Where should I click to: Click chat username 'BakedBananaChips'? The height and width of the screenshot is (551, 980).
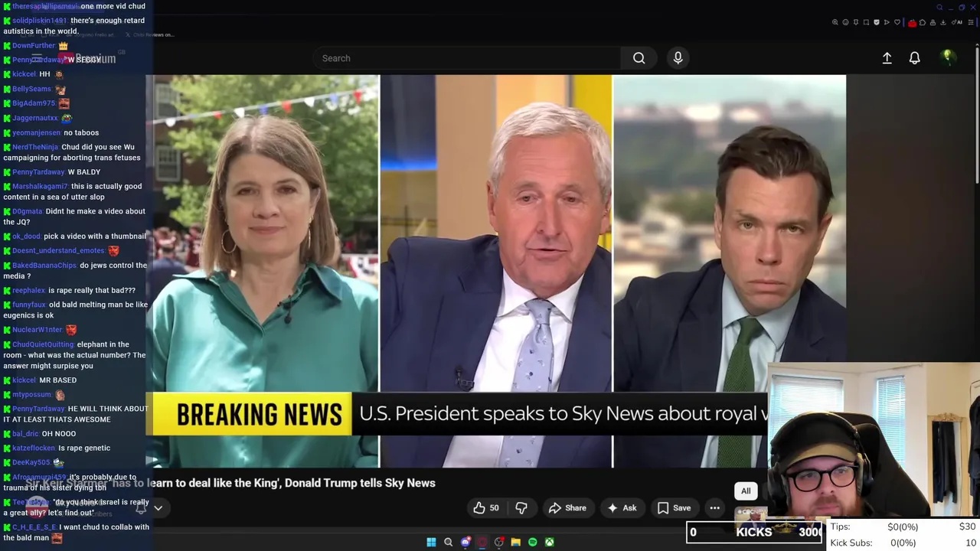click(x=44, y=266)
